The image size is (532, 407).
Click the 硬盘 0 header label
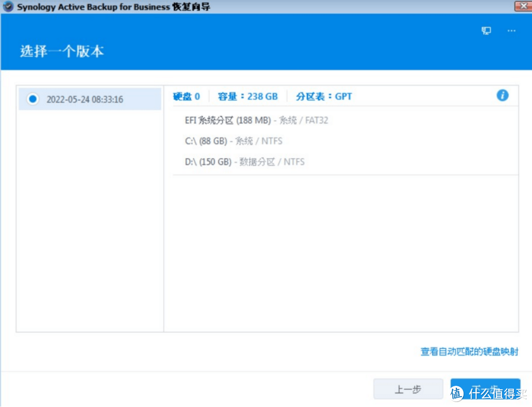coord(186,97)
